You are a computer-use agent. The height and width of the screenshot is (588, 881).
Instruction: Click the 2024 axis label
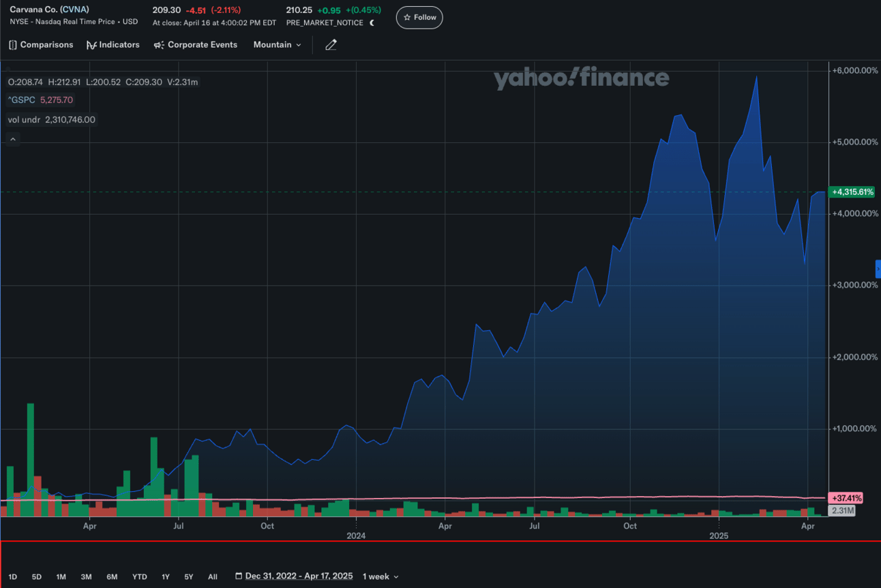(356, 536)
